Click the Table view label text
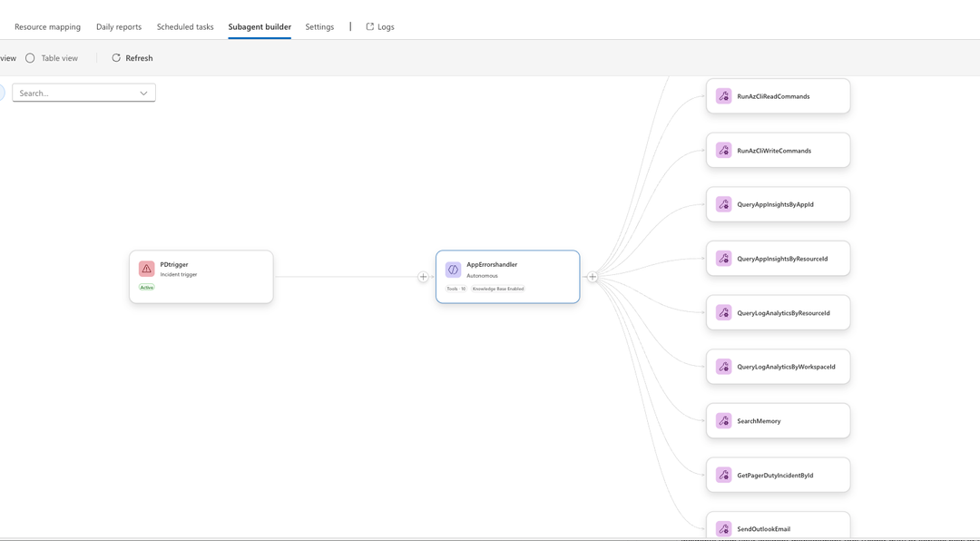Image resolution: width=980 pixels, height=541 pixels. [59, 58]
